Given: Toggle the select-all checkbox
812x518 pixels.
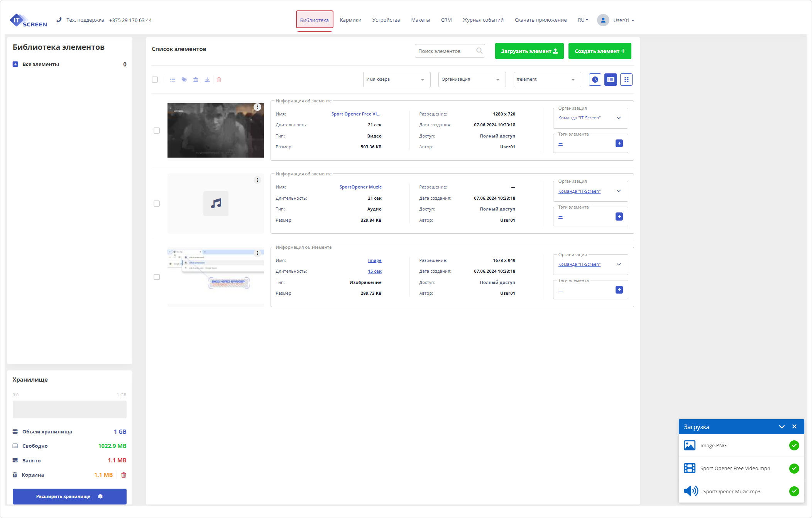Looking at the screenshot, I should click(155, 80).
